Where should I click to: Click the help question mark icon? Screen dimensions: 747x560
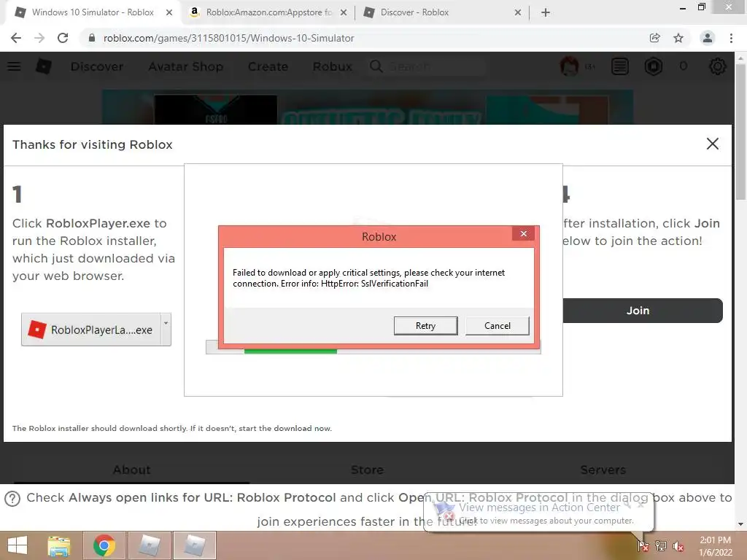pyautogui.click(x=12, y=499)
